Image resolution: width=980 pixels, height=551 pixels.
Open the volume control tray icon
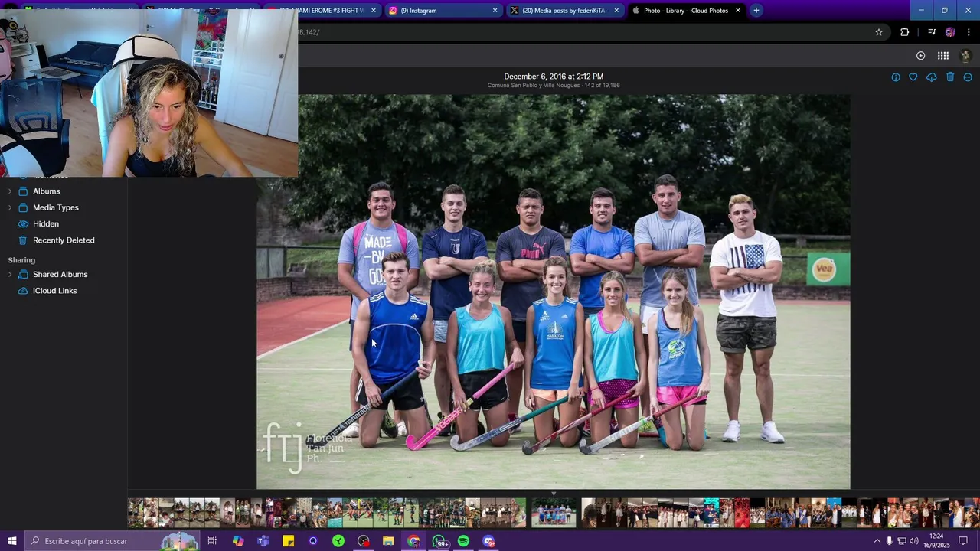pos(914,541)
